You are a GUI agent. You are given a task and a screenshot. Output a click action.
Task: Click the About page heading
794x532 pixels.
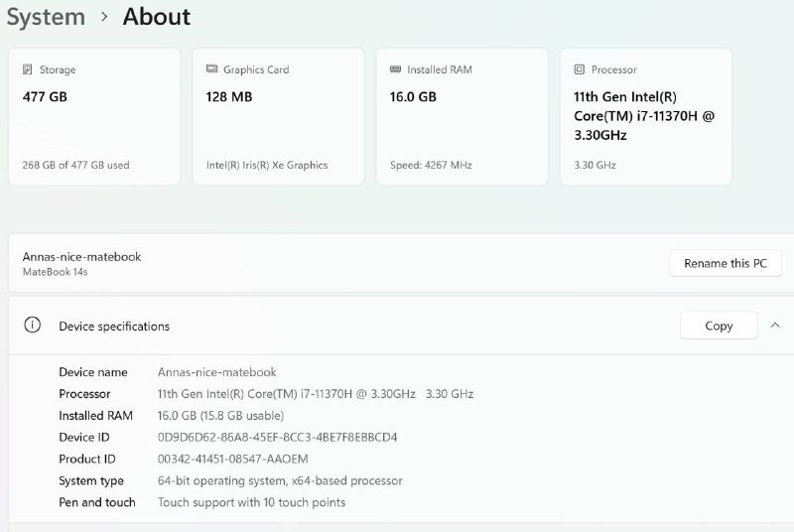[157, 17]
